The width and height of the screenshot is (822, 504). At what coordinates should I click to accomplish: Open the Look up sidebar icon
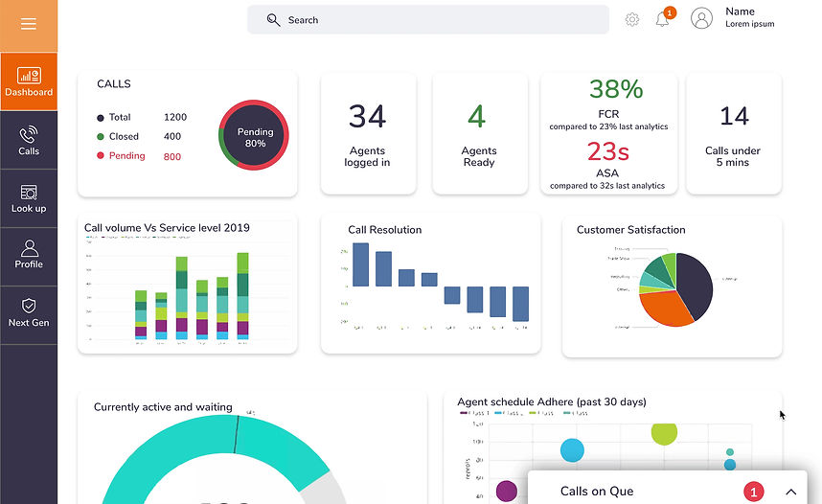click(29, 193)
